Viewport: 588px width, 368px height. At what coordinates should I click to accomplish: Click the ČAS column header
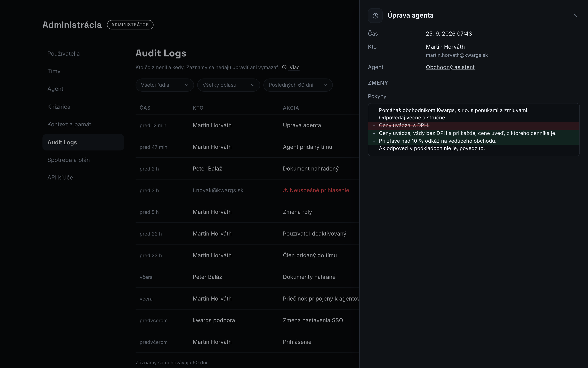145,108
